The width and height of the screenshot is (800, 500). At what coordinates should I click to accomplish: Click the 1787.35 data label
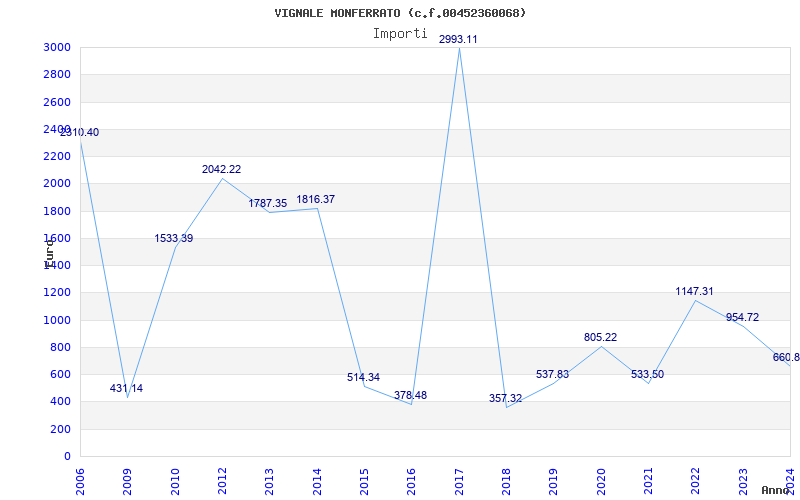click(268, 204)
